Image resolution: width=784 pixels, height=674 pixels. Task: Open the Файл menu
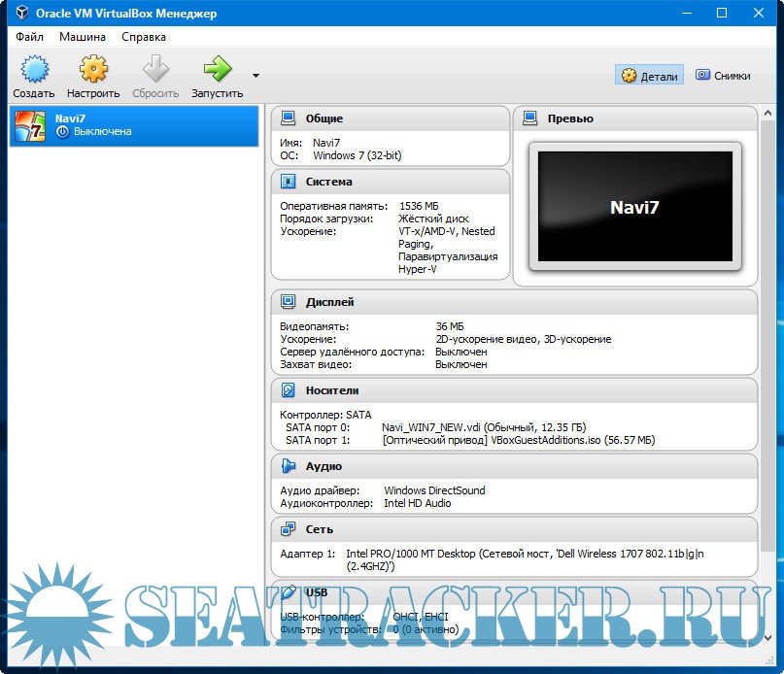pos(29,37)
